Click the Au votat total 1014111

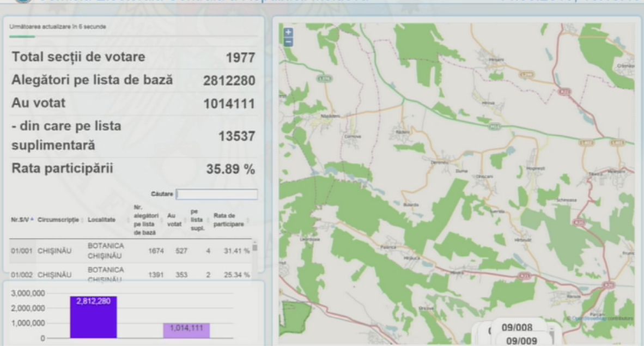(x=229, y=104)
